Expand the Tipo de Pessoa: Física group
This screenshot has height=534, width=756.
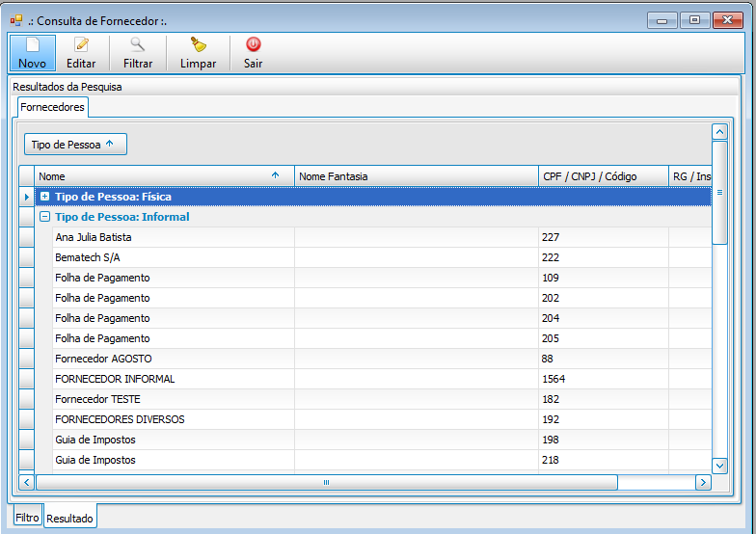[44, 197]
